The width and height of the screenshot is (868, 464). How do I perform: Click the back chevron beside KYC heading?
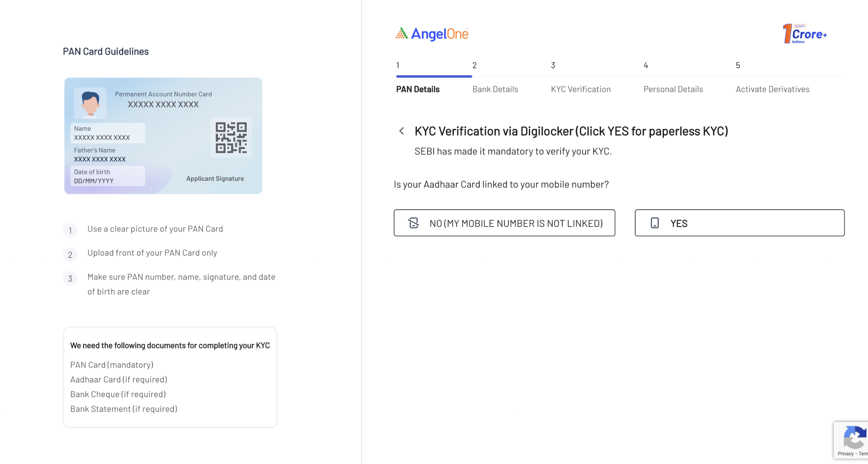click(402, 131)
